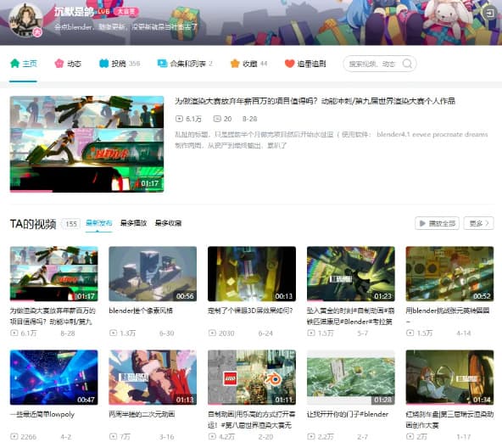Open the blender pixel-style video thumbnail 00:56
502x448 pixels.
(x=153, y=274)
